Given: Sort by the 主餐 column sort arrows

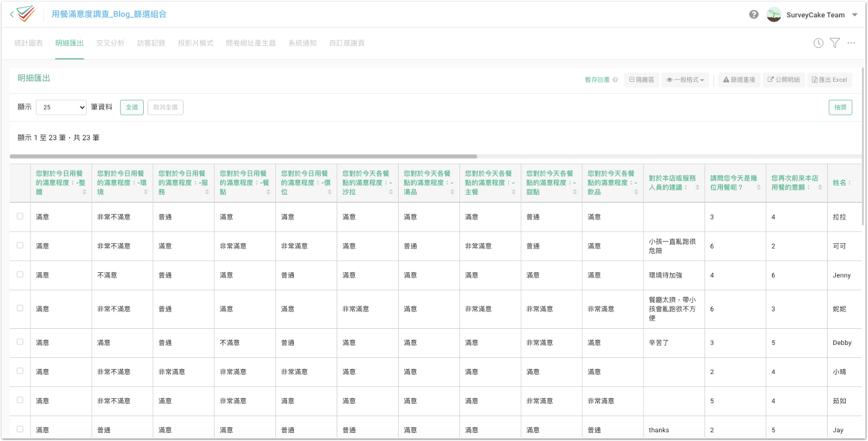Looking at the screenshot, I should click(514, 192).
